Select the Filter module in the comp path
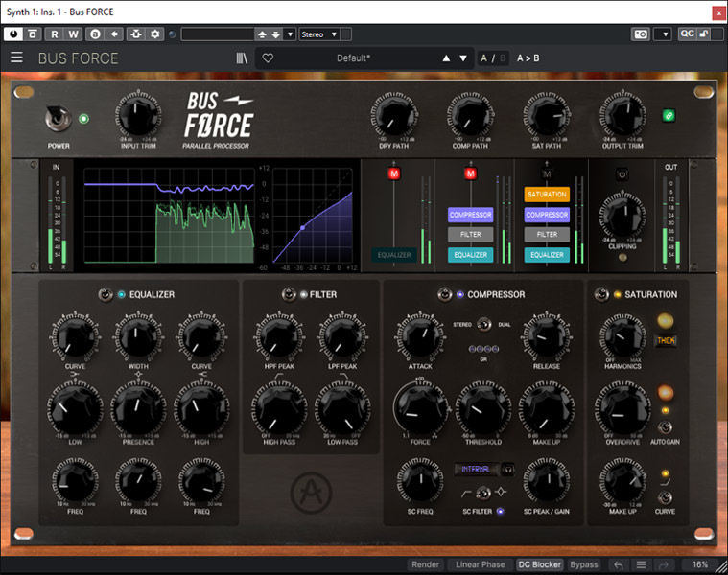Image resolution: width=728 pixels, height=575 pixels. [x=470, y=234]
